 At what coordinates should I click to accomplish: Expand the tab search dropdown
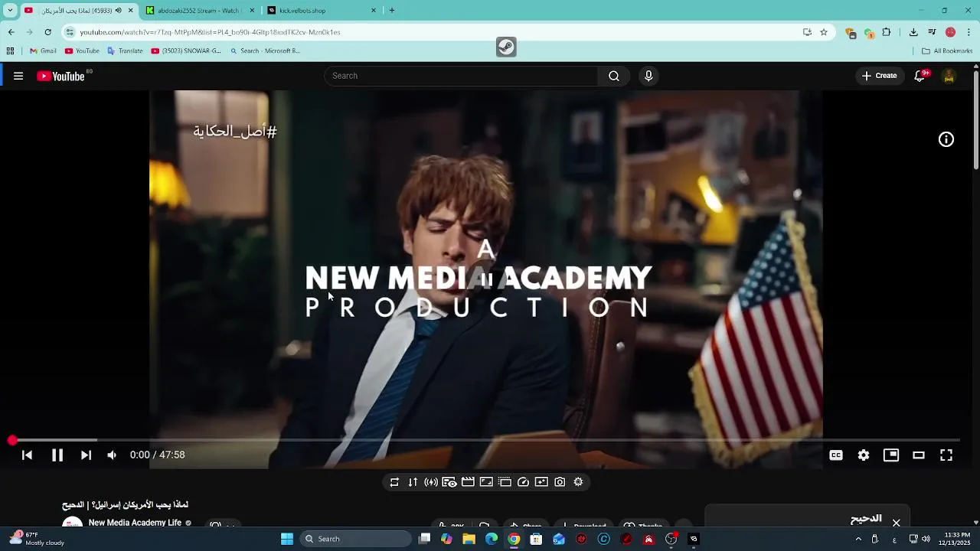coord(10,11)
